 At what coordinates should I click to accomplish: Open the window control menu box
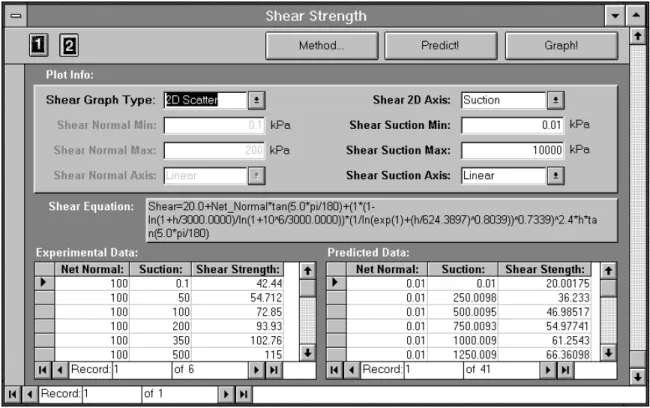tap(16, 16)
